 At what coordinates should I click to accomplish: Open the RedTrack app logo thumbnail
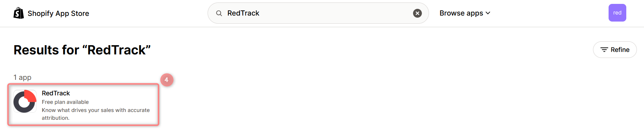pyautogui.click(x=25, y=101)
